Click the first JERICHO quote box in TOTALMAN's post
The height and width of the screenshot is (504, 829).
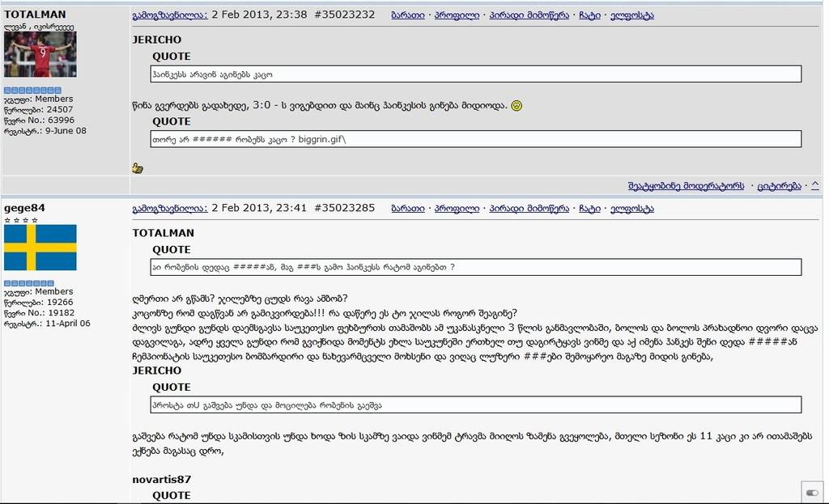(x=476, y=74)
